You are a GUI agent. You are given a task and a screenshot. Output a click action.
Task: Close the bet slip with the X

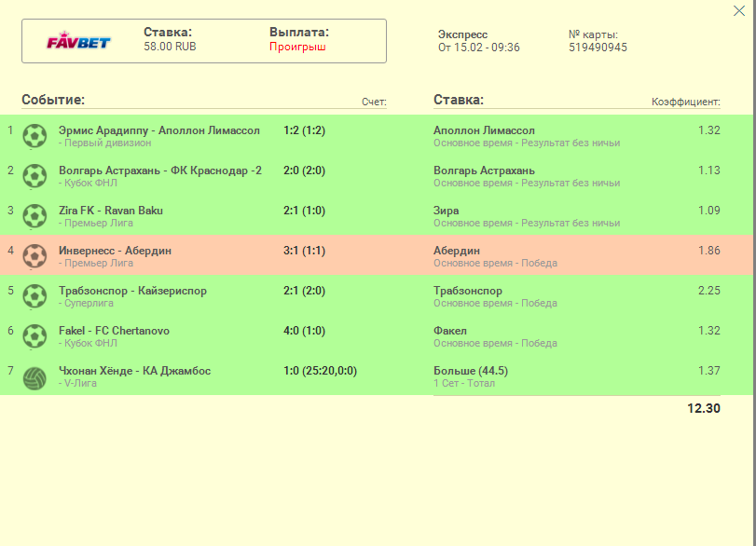point(738,10)
